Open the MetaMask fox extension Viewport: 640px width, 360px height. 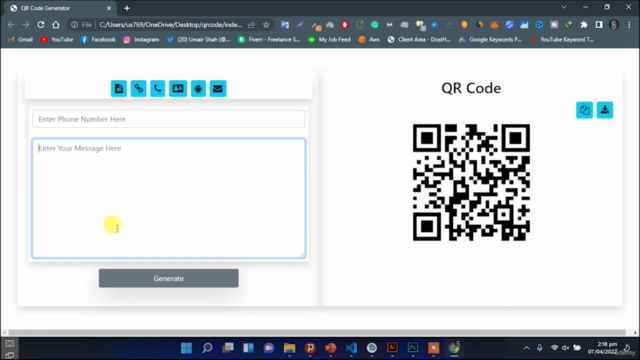[494, 25]
